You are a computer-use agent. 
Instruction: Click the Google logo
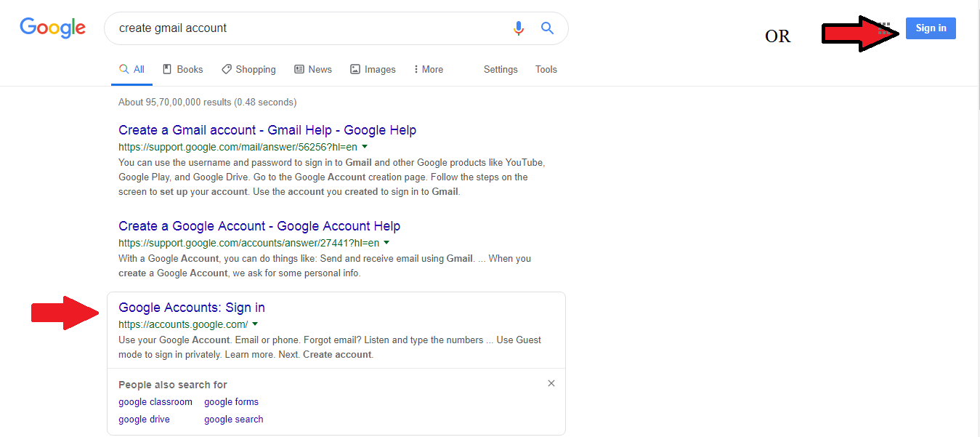click(x=52, y=28)
